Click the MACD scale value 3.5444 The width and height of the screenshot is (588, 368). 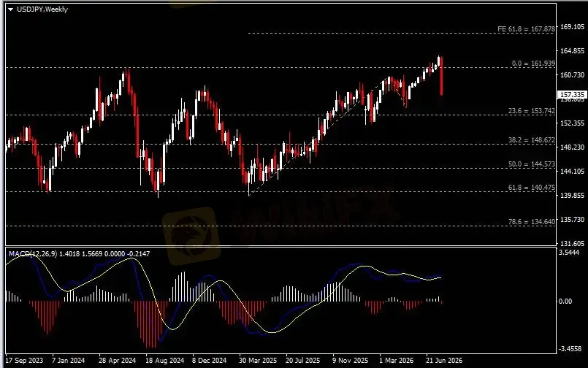click(569, 253)
